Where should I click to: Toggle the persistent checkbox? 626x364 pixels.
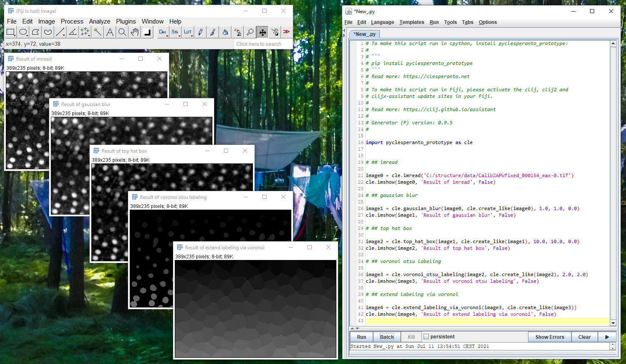(x=426, y=337)
